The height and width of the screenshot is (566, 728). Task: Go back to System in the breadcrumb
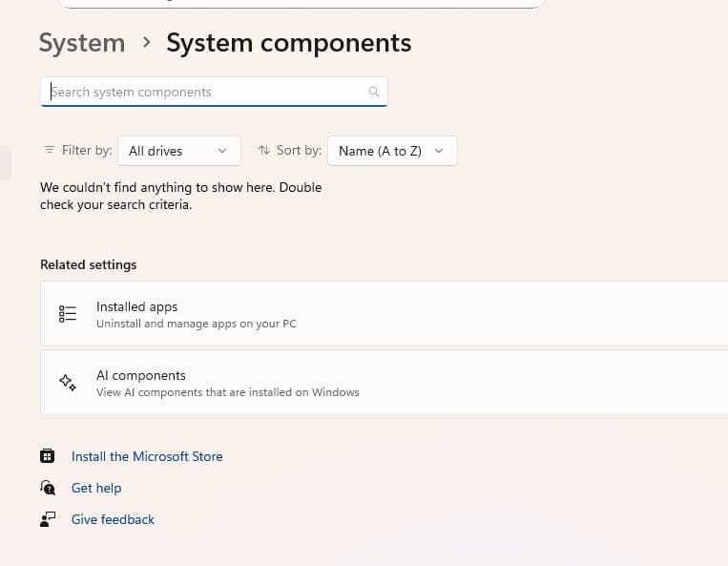[x=82, y=43]
